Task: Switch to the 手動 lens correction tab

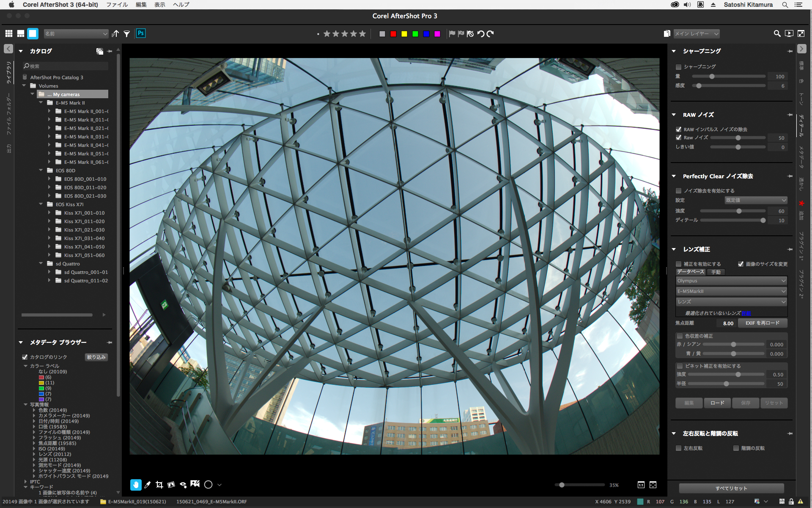Action: [x=716, y=272]
